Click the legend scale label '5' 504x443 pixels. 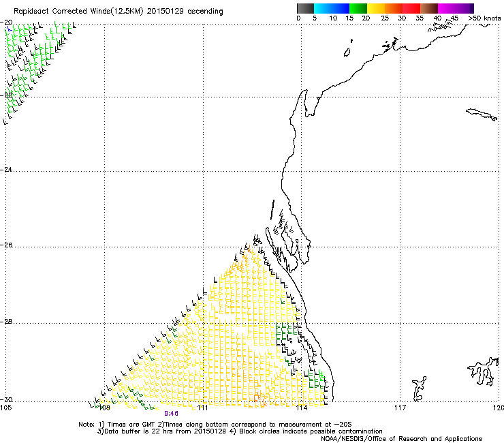click(315, 18)
